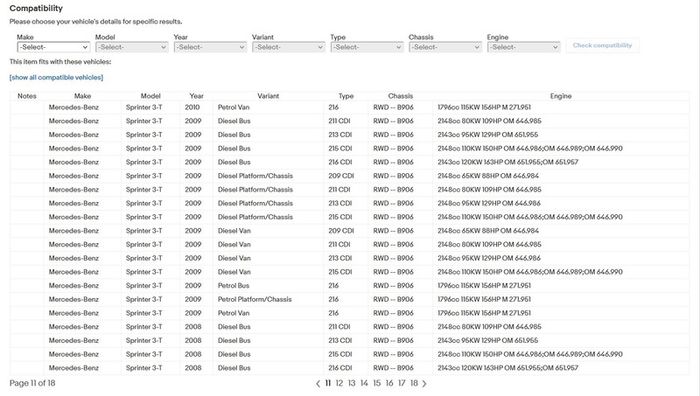700x396 pixels.
Task: Click the 65KW 88HP engine in Diesel Van row
Action: pos(488,231)
